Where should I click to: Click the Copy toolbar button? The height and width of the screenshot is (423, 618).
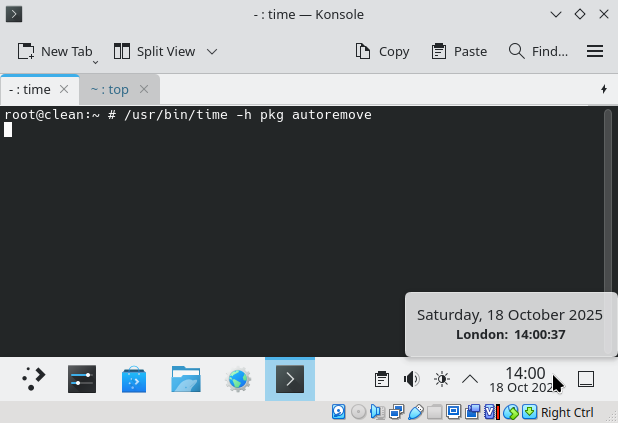pyautogui.click(x=382, y=51)
